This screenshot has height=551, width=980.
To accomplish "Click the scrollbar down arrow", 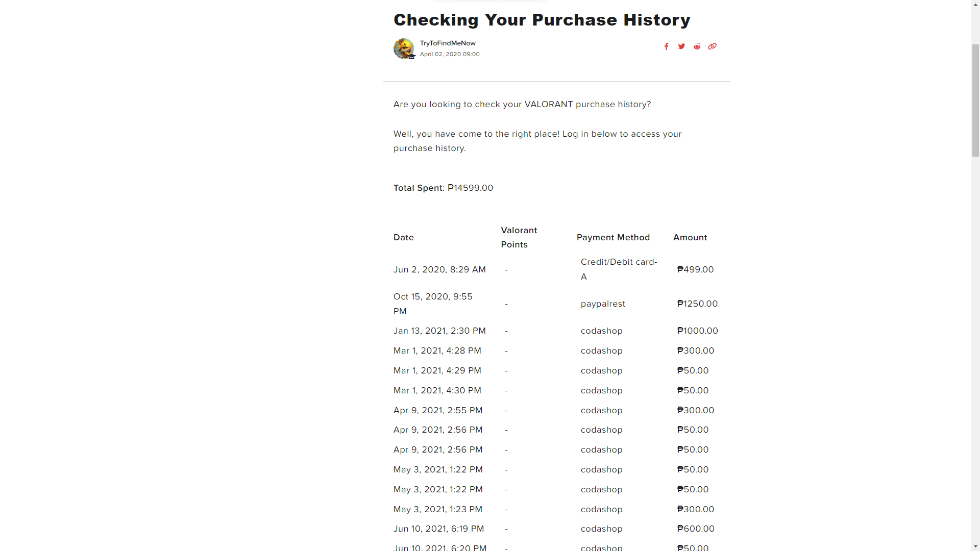I will pos(975,546).
